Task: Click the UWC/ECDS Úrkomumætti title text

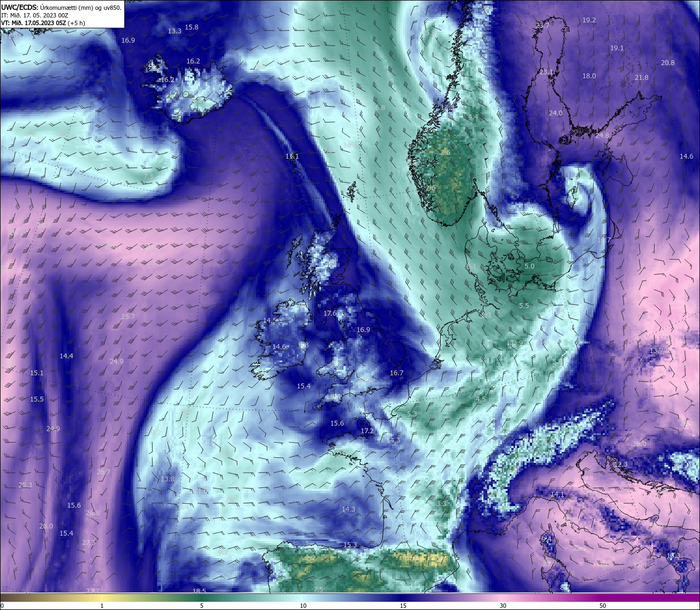Action: pos(61,8)
